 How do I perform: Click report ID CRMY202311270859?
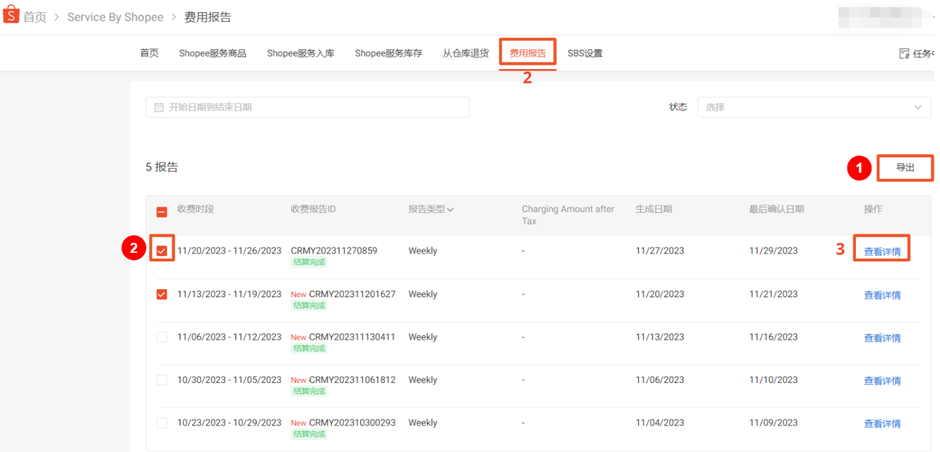pos(334,251)
